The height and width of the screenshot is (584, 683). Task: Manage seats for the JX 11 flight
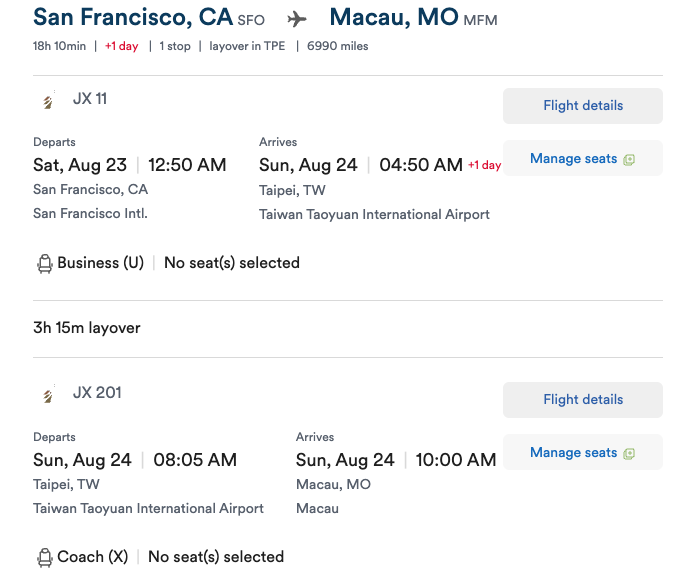(573, 158)
